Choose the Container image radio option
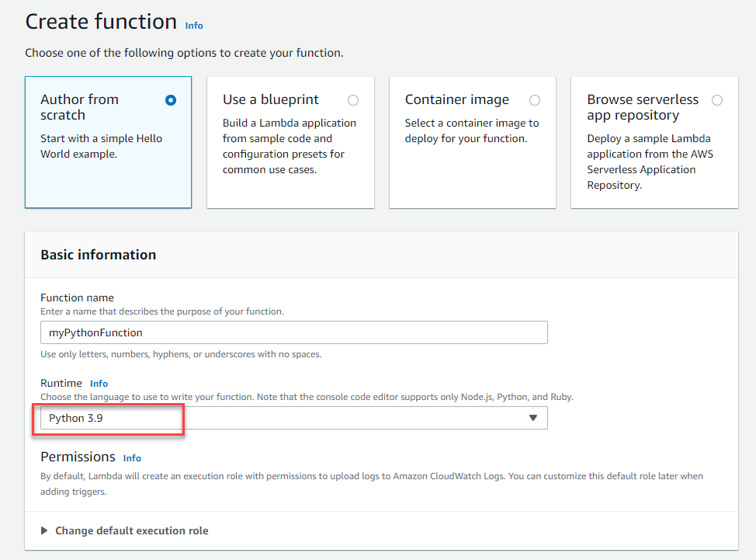 pos(535,100)
